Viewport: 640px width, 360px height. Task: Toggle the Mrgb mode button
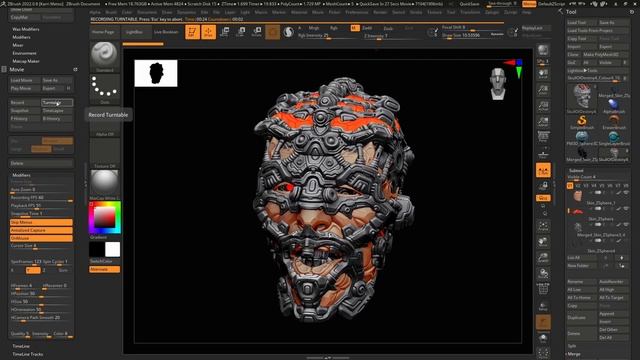(x=314, y=28)
